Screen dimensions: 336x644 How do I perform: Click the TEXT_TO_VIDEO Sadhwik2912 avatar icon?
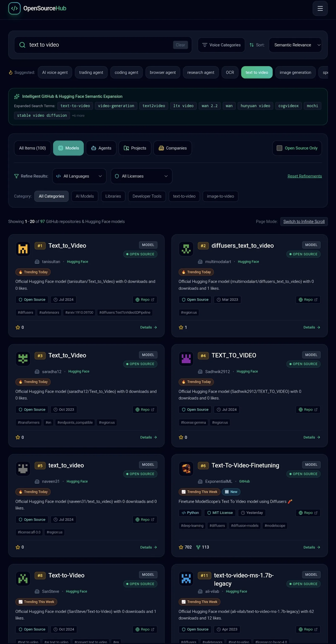[186, 359]
